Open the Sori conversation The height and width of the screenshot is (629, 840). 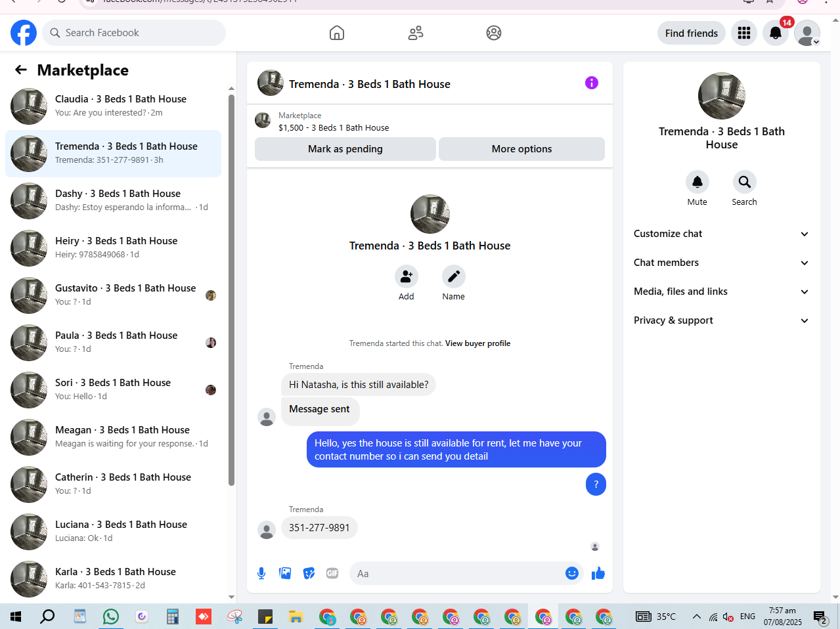113,390
